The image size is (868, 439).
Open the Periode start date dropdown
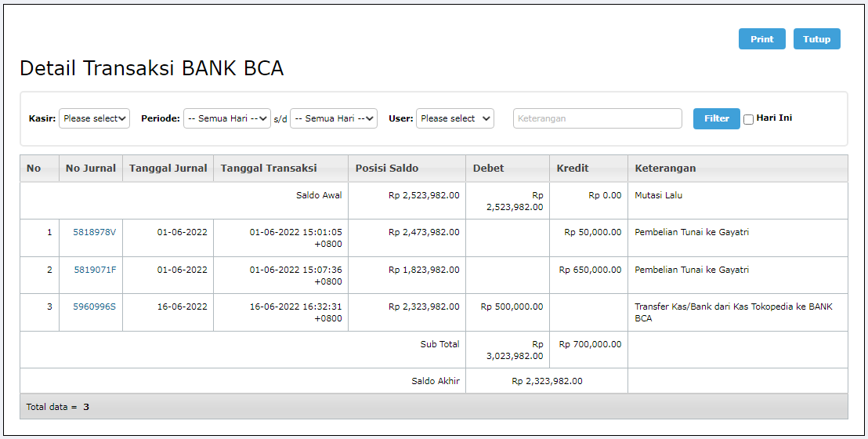[227, 118]
